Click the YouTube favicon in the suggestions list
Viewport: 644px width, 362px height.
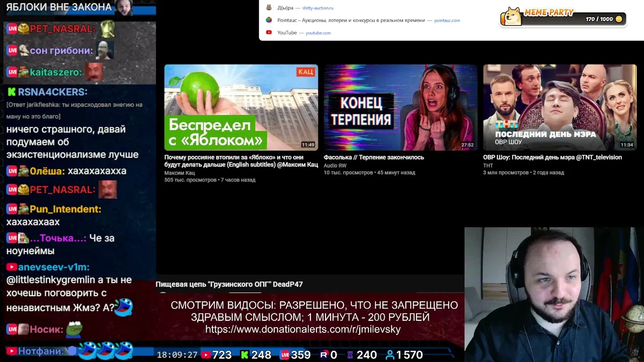coord(269,33)
